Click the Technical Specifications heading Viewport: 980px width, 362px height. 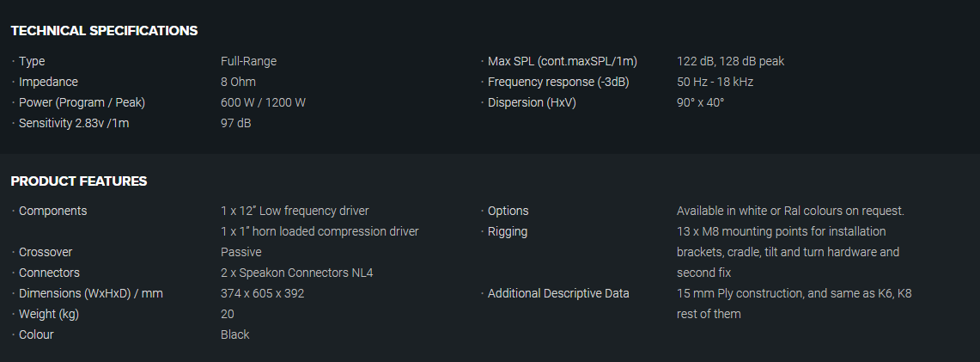[x=104, y=31]
